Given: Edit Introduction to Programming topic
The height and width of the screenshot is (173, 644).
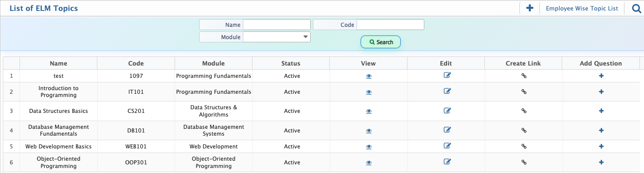Looking at the screenshot, I should [x=447, y=91].
